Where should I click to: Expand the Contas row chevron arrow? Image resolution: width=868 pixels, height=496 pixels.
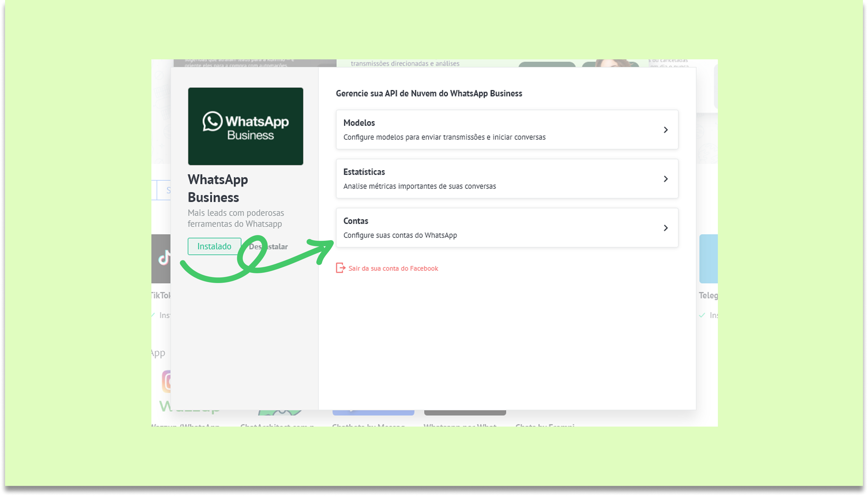pyautogui.click(x=666, y=228)
